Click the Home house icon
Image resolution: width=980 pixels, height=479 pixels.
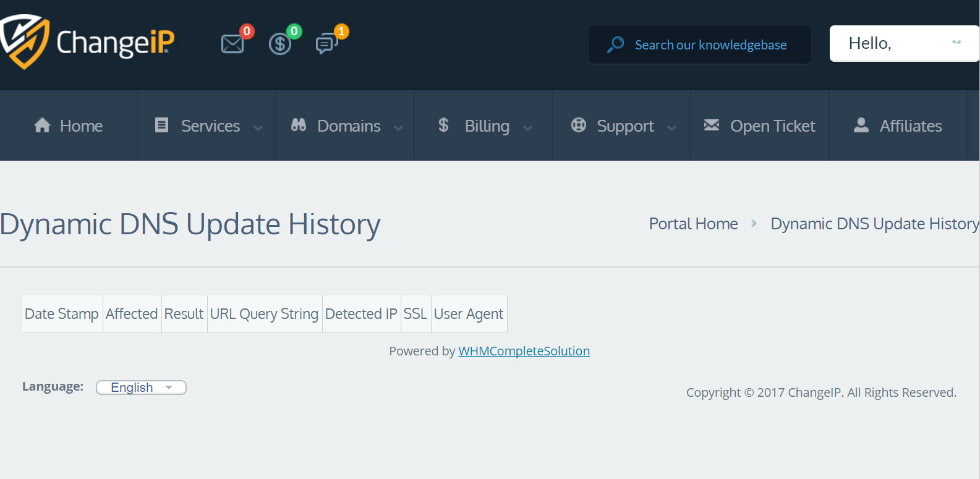(42, 125)
